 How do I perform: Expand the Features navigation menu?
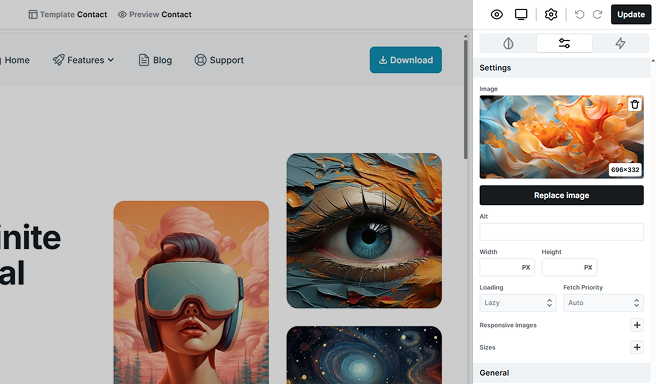(83, 60)
